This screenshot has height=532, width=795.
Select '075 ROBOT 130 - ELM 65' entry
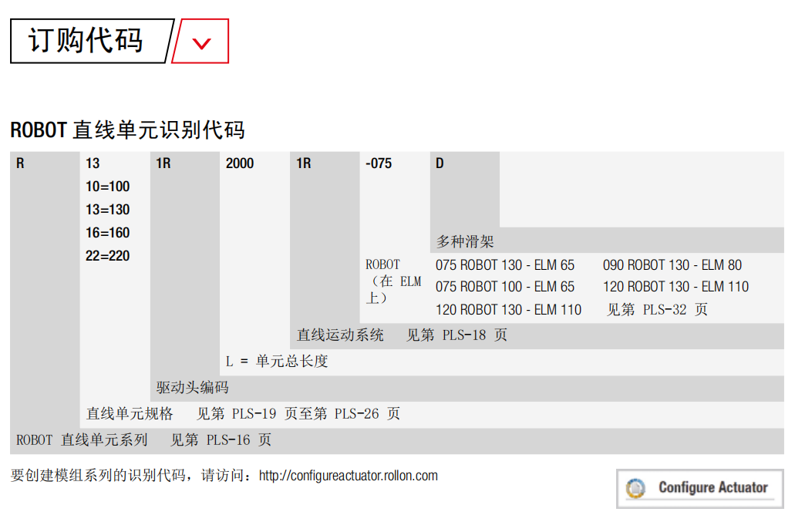pyautogui.click(x=505, y=265)
